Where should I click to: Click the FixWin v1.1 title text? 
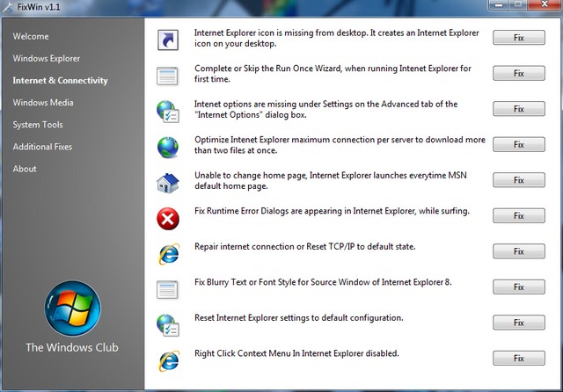(39, 7)
